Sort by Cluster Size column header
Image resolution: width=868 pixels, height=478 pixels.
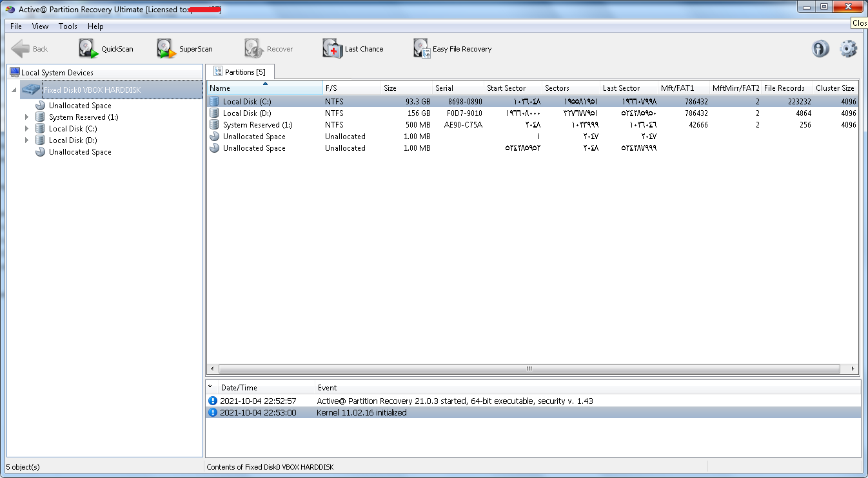pyautogui.click(x=835, y=88)
